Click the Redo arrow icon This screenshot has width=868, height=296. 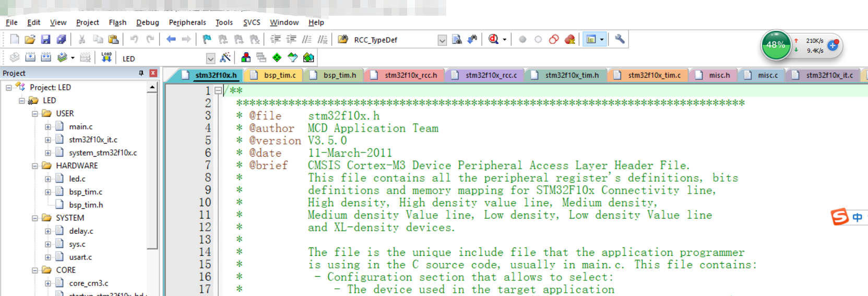150,39
